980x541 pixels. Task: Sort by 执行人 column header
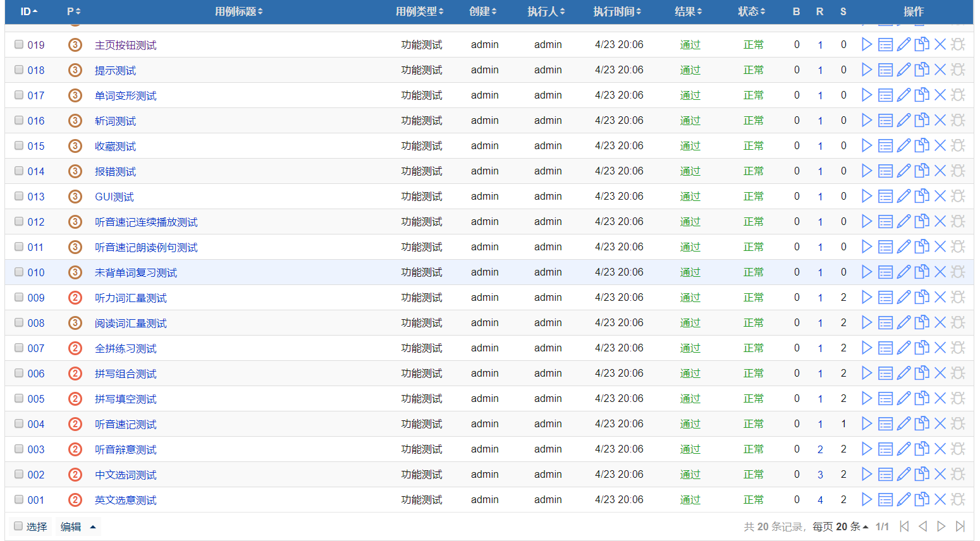click(x=546, y=11)
